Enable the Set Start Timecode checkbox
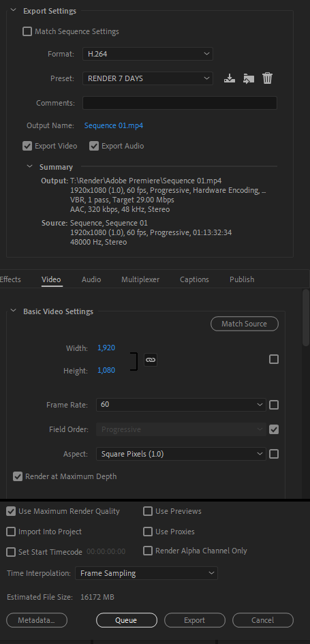The height and width of the screenshot is (644, 310). coord(11,552)
